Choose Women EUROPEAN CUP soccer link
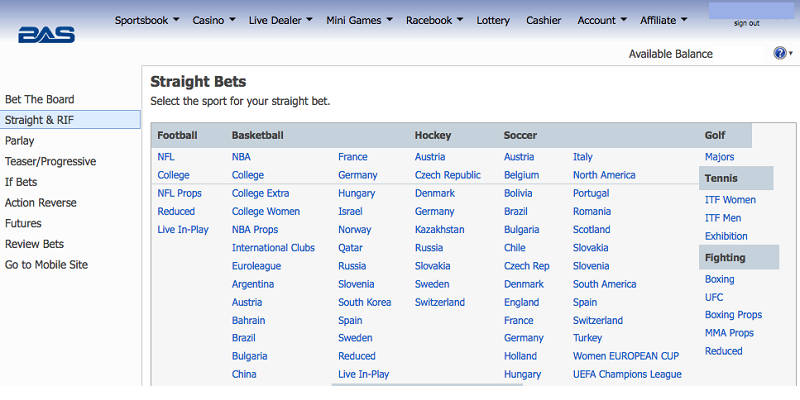Screen dimensions: 800x400 point(626,356)
